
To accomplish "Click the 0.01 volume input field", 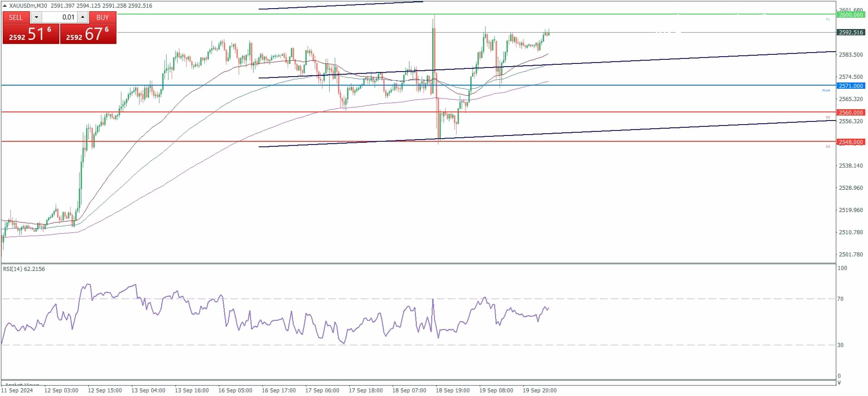I will click(x=59, y=17).
